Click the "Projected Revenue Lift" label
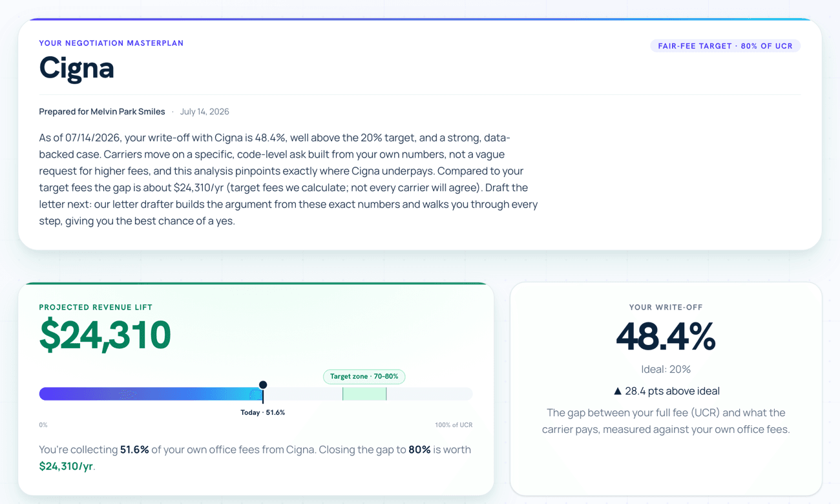 tap(96, 308)
